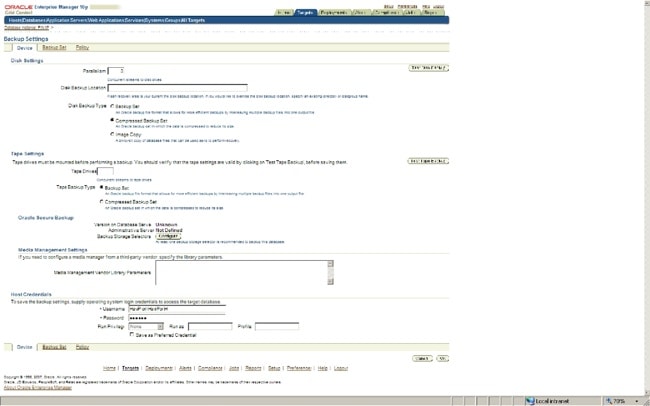Click the Test Disk Backup button

tap(429, 68)
